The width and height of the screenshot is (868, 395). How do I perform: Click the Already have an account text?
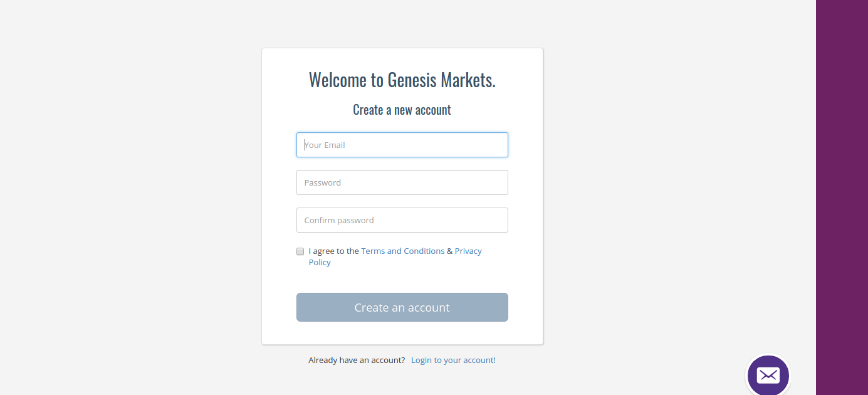356,360
